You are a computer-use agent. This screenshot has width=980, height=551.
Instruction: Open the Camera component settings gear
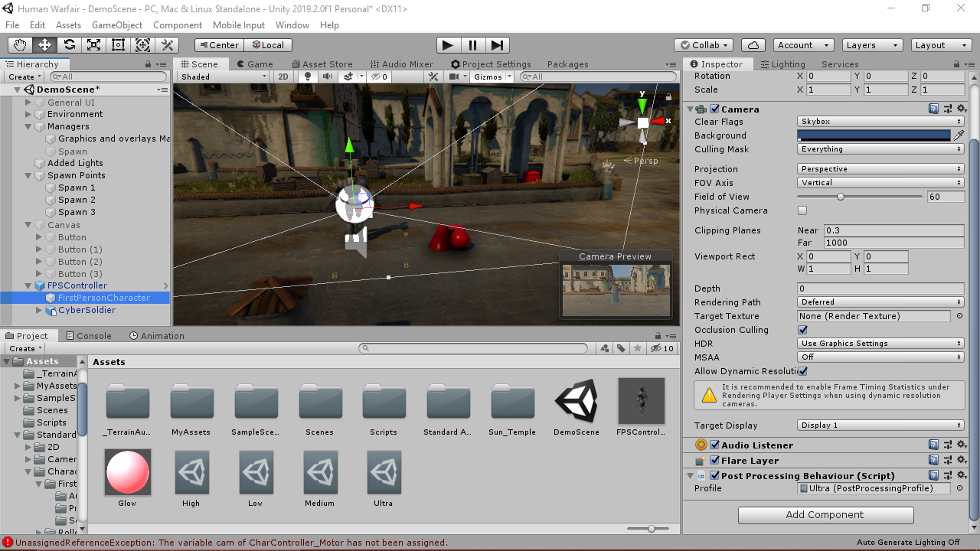(x=962, y=109)
